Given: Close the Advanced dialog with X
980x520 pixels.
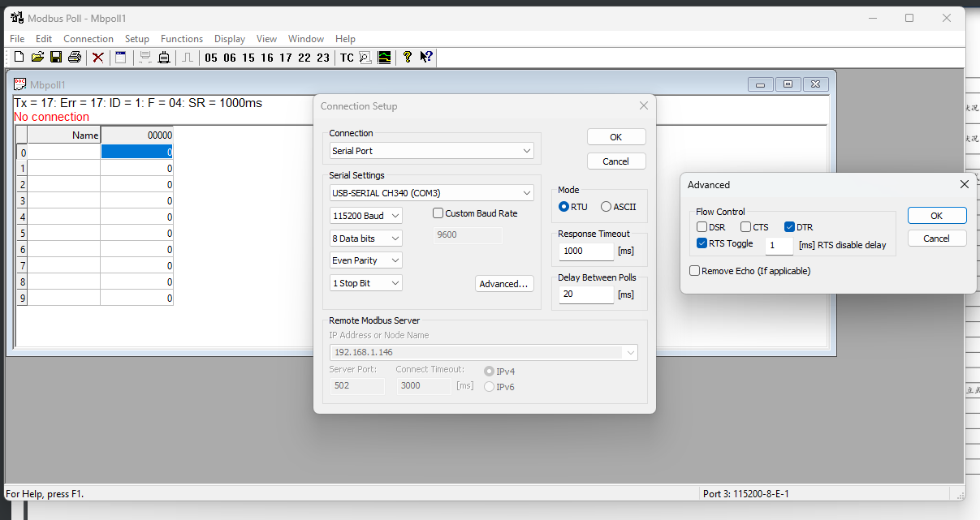Looking at the screenshot, I should pos(964,184).
